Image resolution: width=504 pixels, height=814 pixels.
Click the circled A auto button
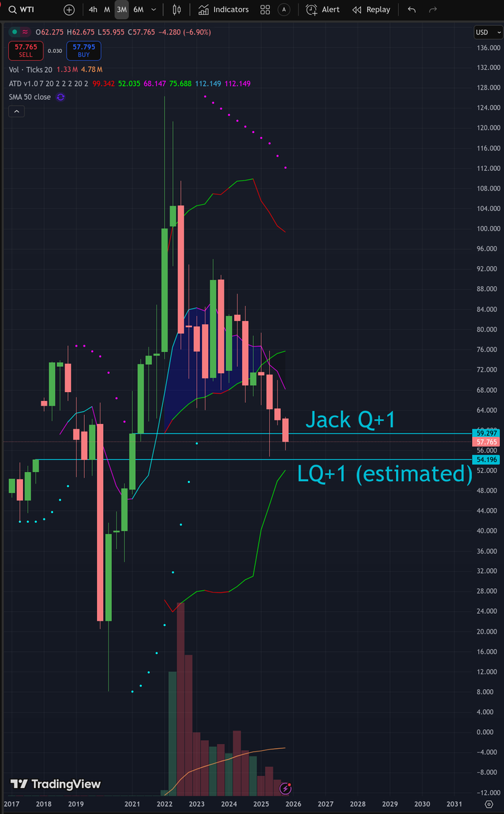point(284,9)
